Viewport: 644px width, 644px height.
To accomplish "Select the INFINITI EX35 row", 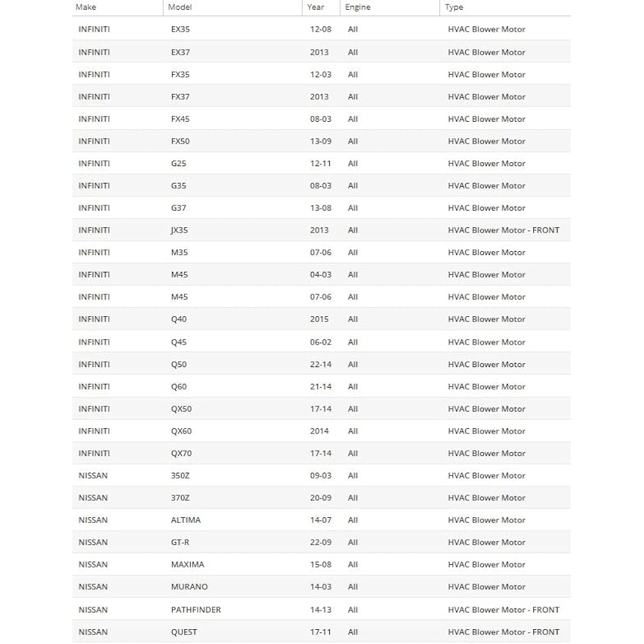I will coord(321,29).
